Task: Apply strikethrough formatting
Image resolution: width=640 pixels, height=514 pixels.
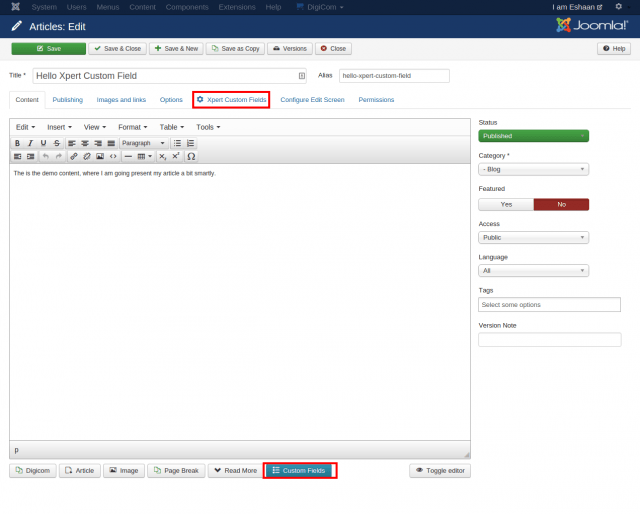Action: coord(57,143)
